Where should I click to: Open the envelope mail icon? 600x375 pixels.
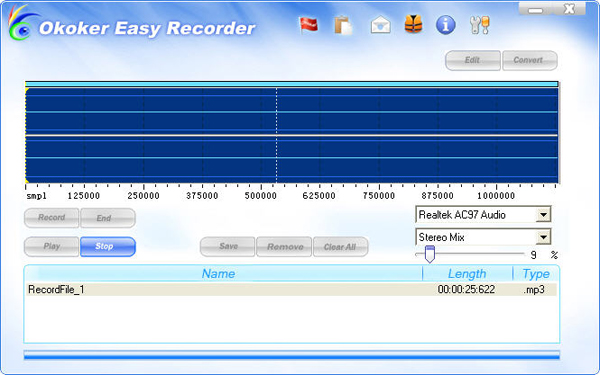click(x=380, y=25)
